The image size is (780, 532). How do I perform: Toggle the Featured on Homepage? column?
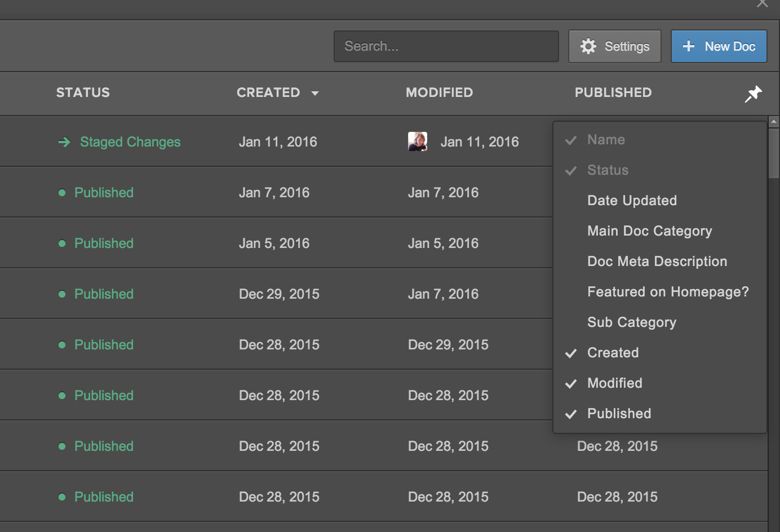(x=668, y=292)
